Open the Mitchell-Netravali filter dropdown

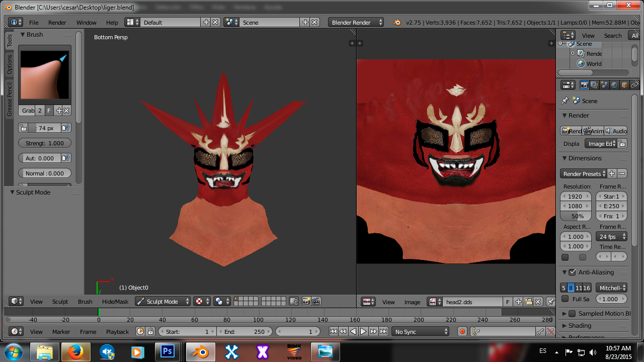point(612,288)
